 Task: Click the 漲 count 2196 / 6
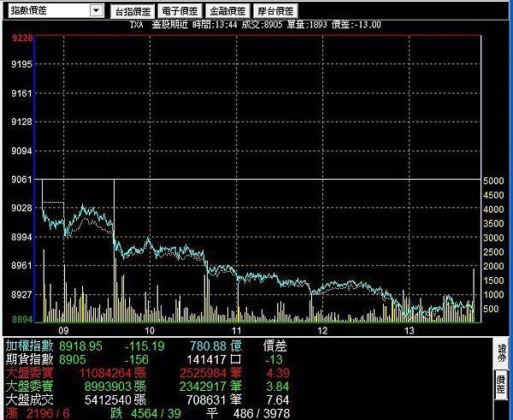click(48, 413)
